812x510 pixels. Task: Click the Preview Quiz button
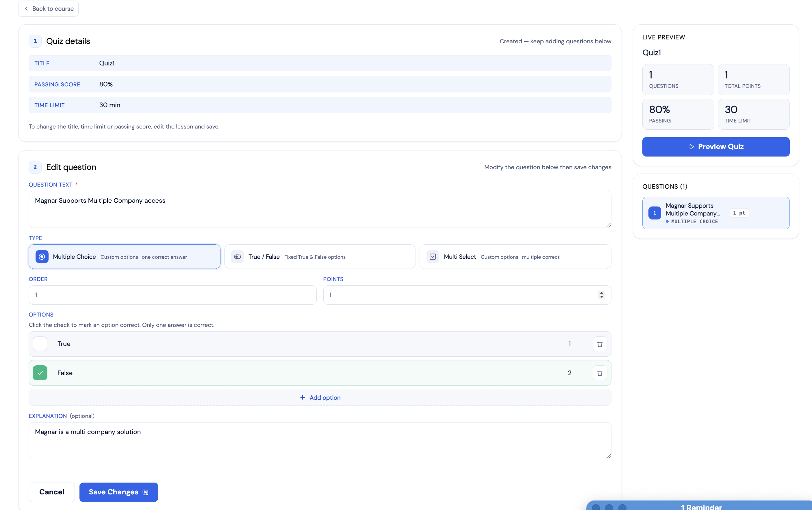[715, 147]
